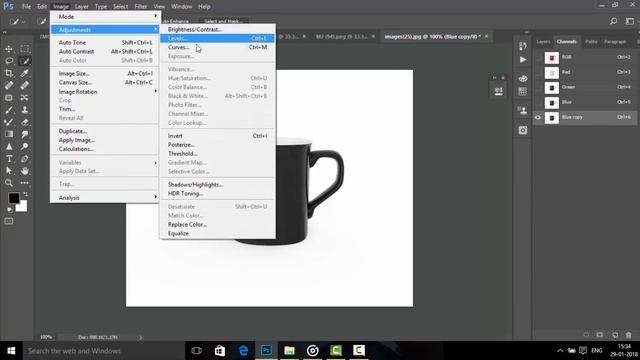The width and height of the screenshot is (640, 360).
Task: Select the Brush tool
Action: pyautogui.click(x=9, y=110)
